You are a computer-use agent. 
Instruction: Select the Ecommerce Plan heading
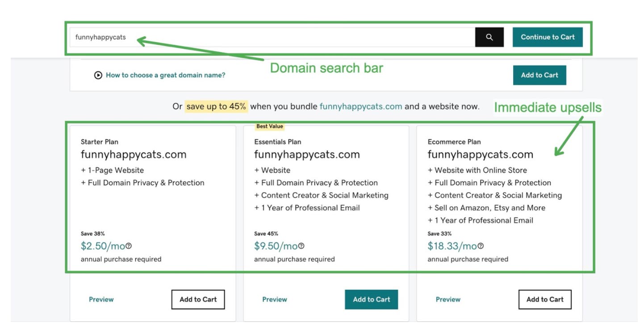click(454, 142)
